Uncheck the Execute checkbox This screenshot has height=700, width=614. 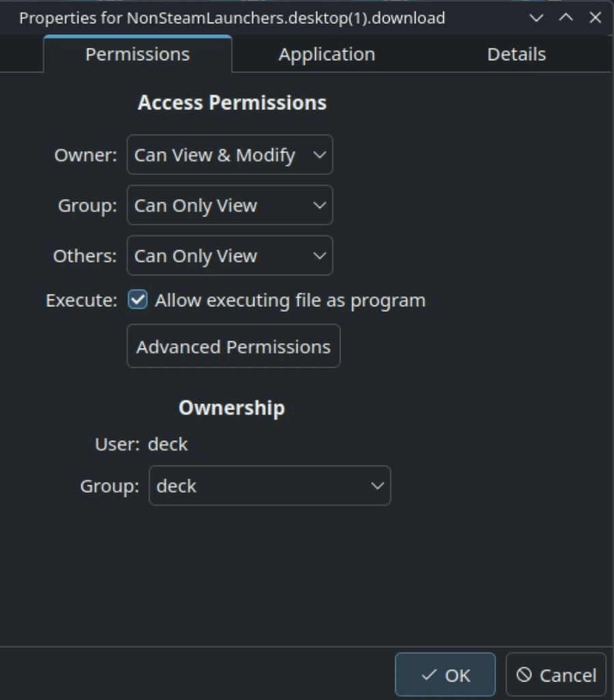click(137, 299)
